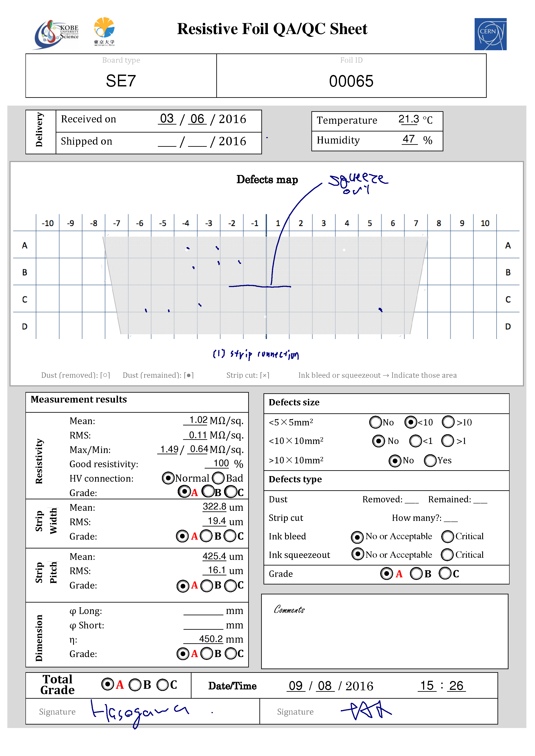Click Received on month field 06

197,119
